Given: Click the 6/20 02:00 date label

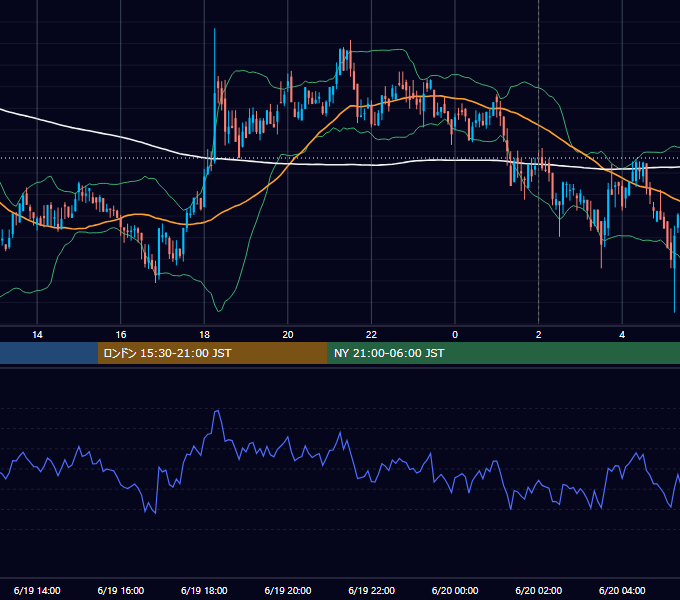Looking at the screenshot, I should coord(539,590).
